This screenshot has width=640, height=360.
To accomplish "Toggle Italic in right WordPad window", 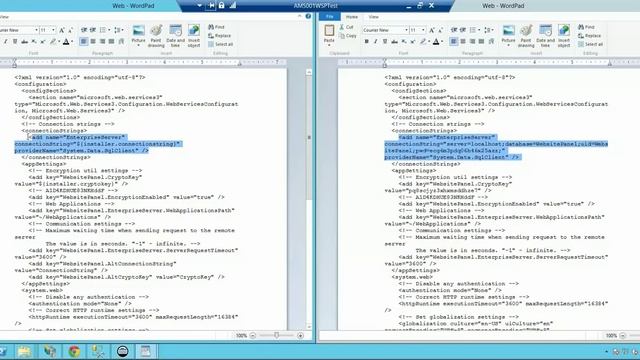I will coord(376,41).
